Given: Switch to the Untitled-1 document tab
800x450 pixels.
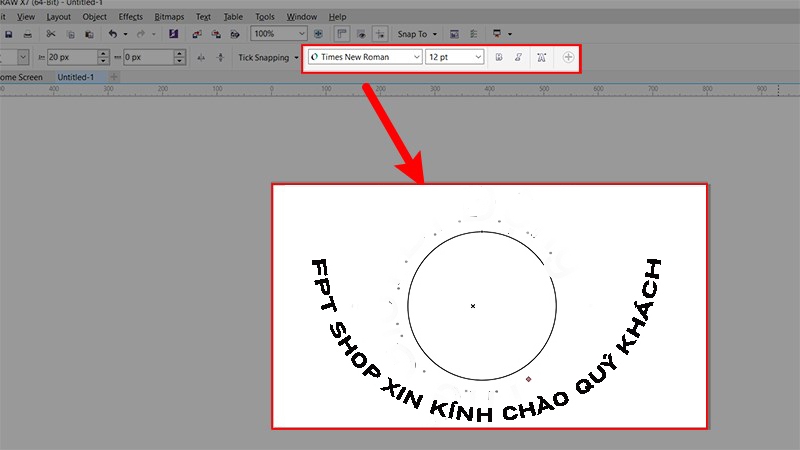Looking at the screenshot, I should tap(76, 77).
